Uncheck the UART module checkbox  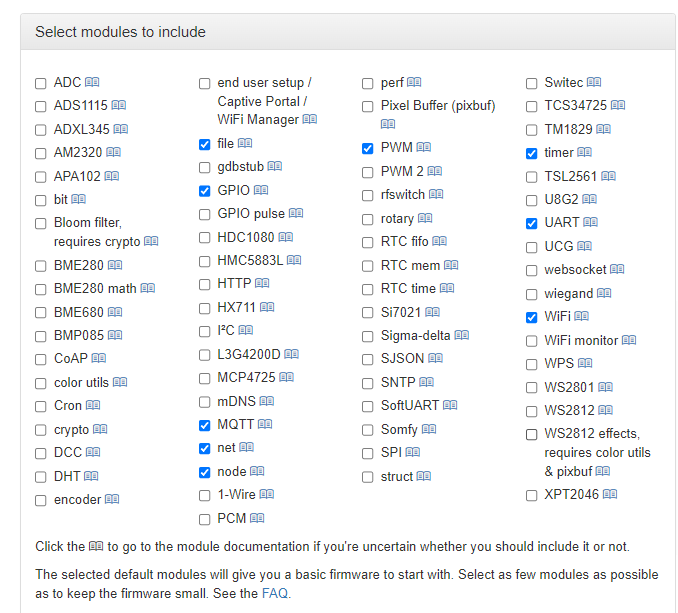[x=531, y=223]
